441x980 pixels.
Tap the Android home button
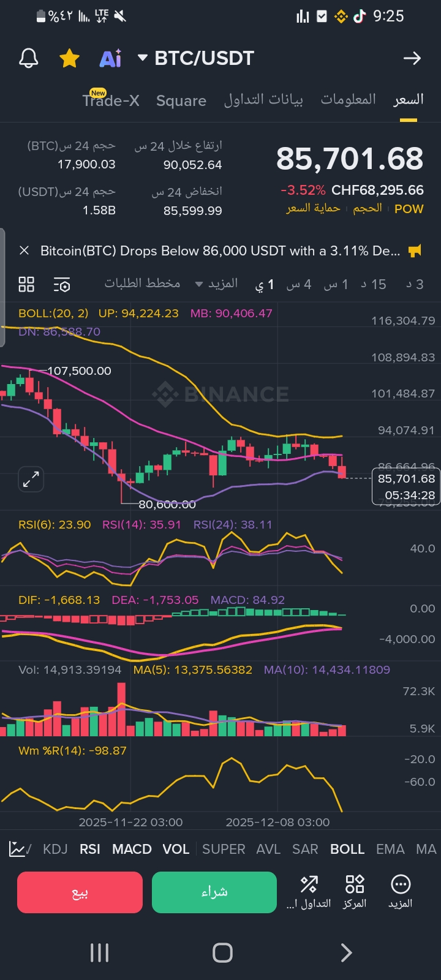[222, 952]
